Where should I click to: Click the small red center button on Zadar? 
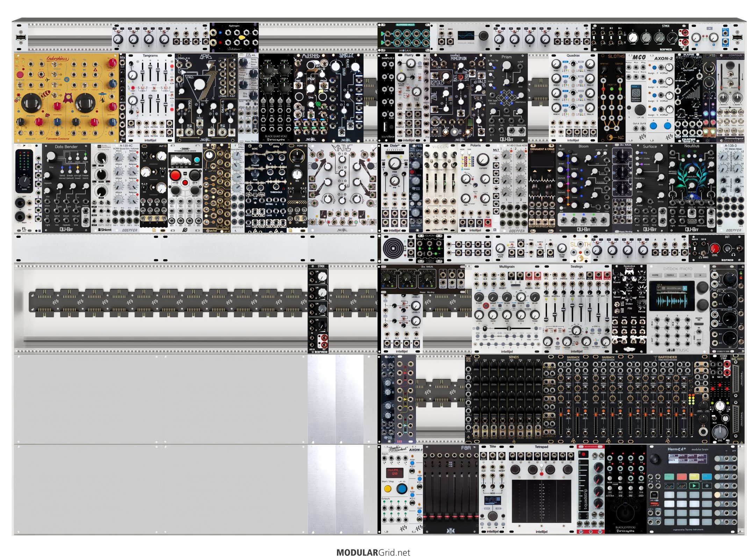[185, 183]
